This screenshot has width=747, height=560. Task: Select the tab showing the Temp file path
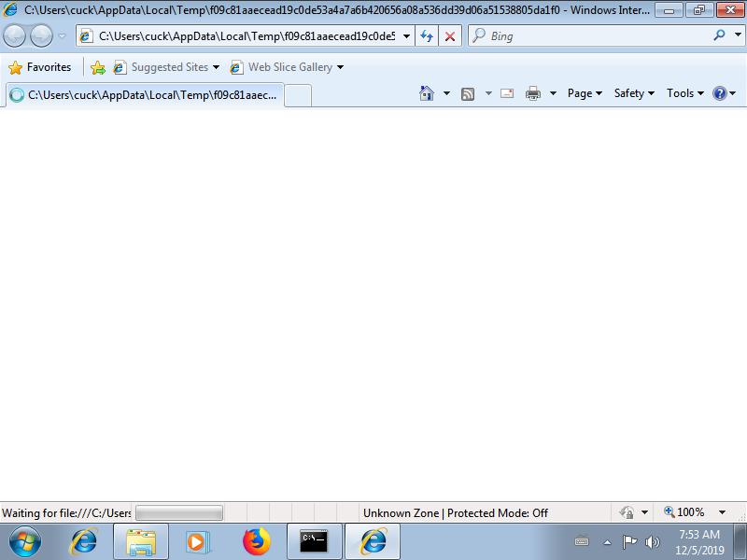pos(145,95)
